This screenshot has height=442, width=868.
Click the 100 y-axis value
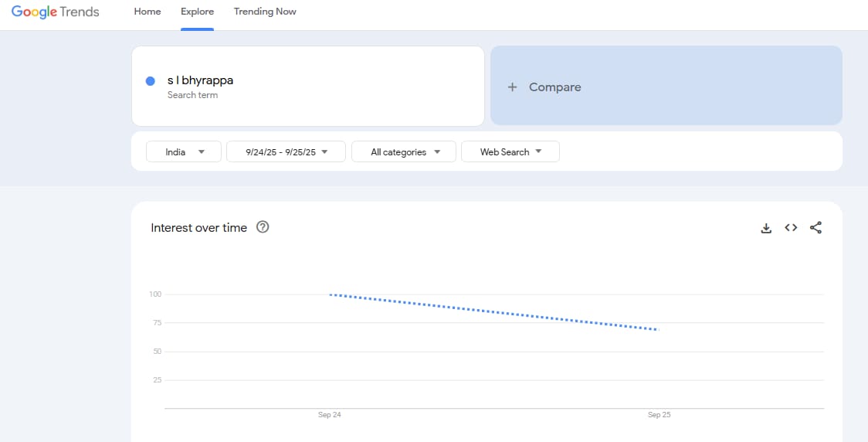(155, 294)
